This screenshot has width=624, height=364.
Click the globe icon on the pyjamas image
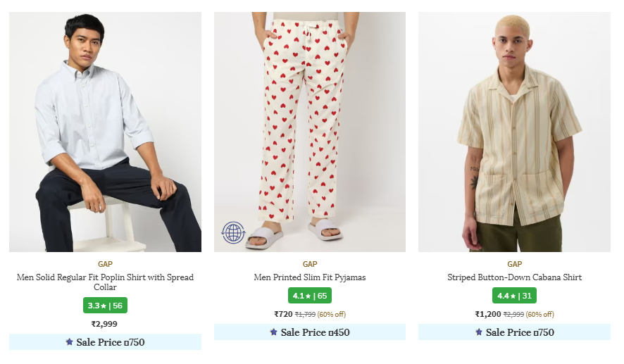pos(233,232)
